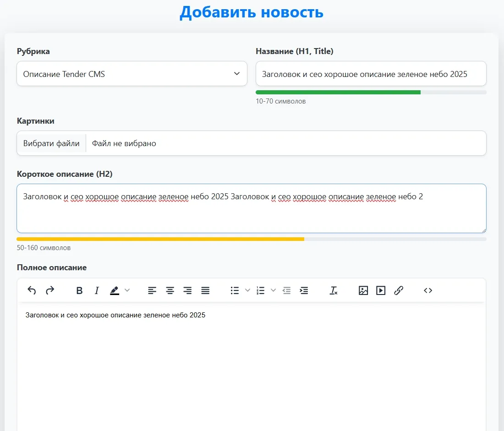
Task: Click the Вибрати файли upload button
Action: click(51, 143)
